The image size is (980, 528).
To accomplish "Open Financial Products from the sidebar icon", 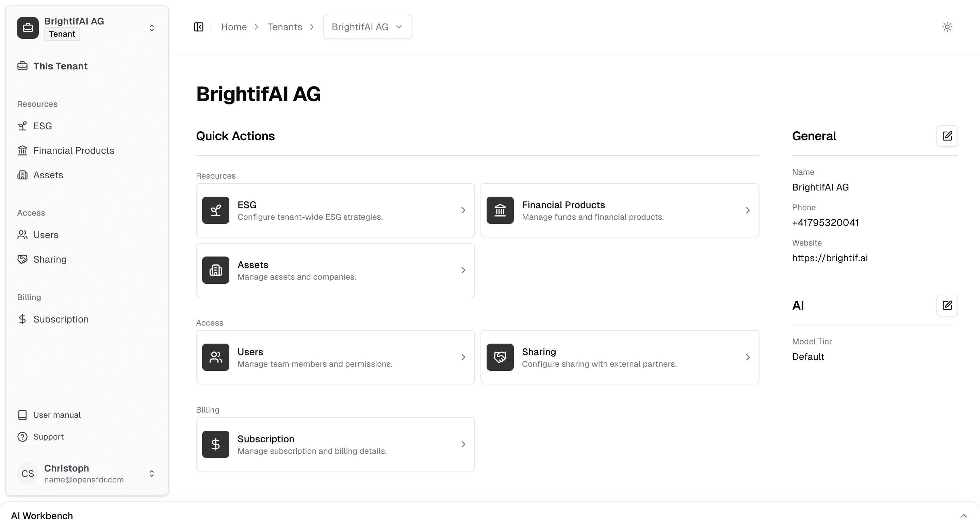I will pos(22,150).
